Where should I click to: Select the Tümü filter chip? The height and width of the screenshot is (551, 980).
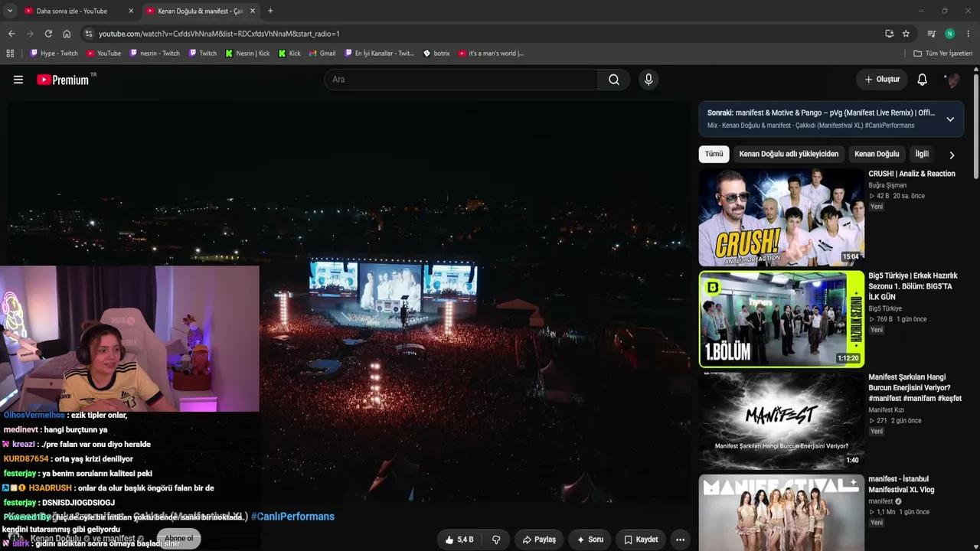click(714, 154)
